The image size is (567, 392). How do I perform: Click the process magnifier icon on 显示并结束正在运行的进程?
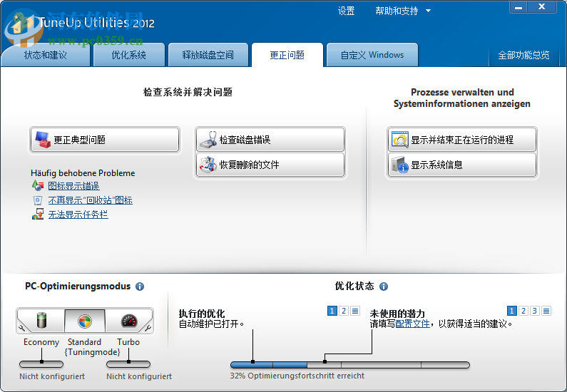click(400, 139)
